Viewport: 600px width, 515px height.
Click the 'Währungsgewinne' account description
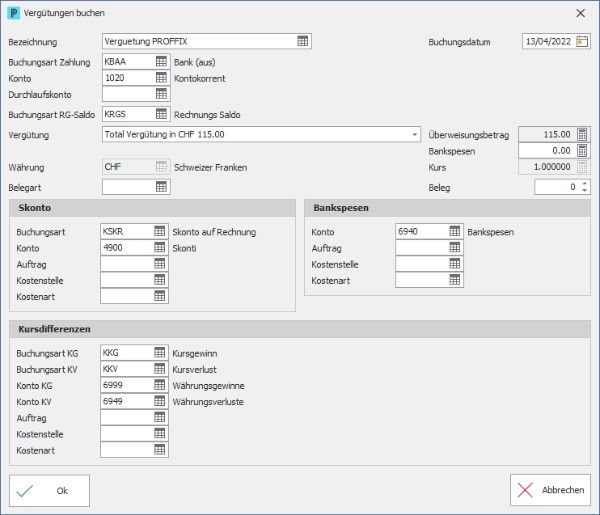pos(208,386)
